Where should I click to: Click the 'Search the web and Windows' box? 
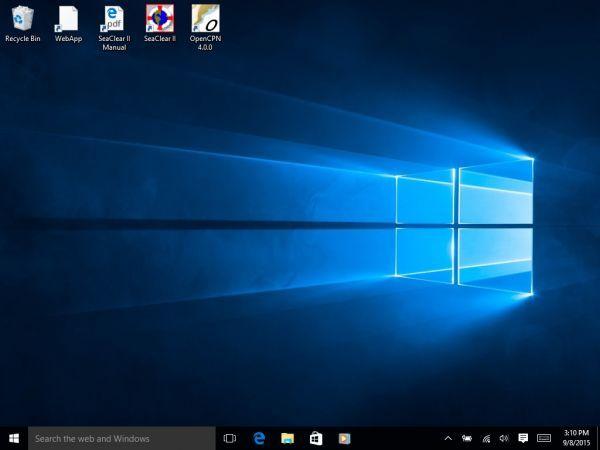(122, 438)
